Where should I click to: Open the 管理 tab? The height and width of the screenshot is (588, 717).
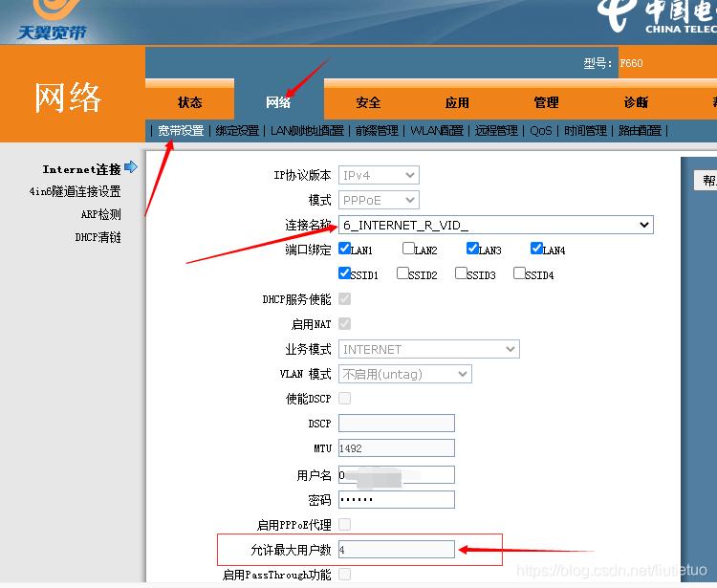(547, 102)
